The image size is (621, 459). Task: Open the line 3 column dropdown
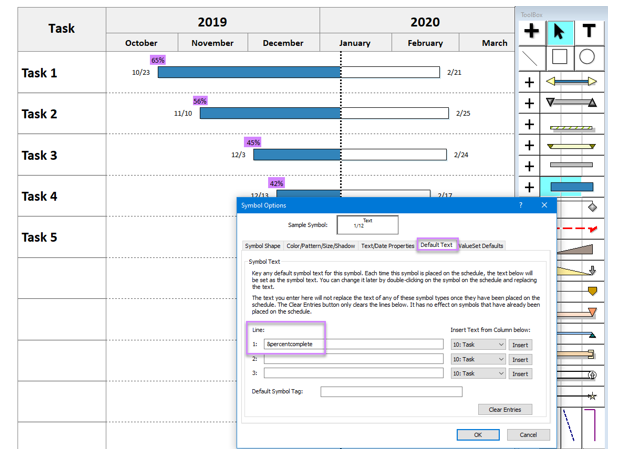478,373
